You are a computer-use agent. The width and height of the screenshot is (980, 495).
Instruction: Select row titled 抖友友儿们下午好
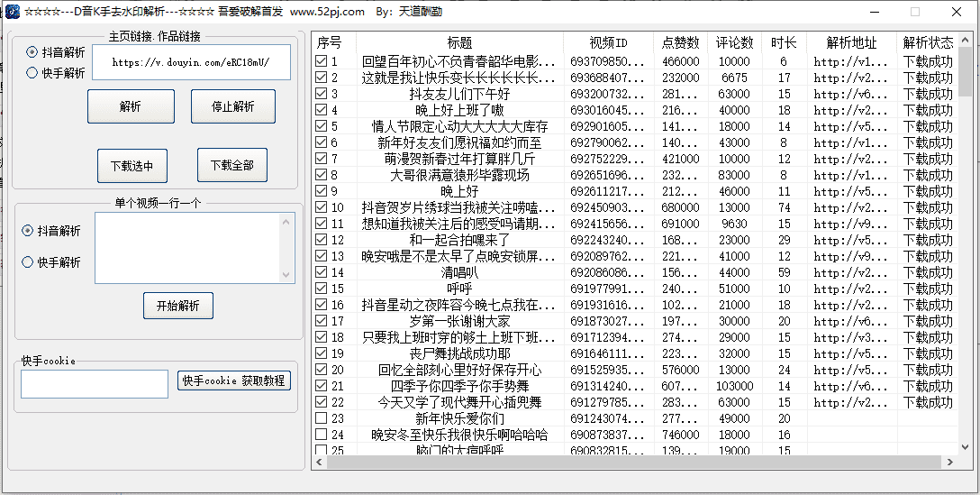pyautogui.click(x=460, y=94)
